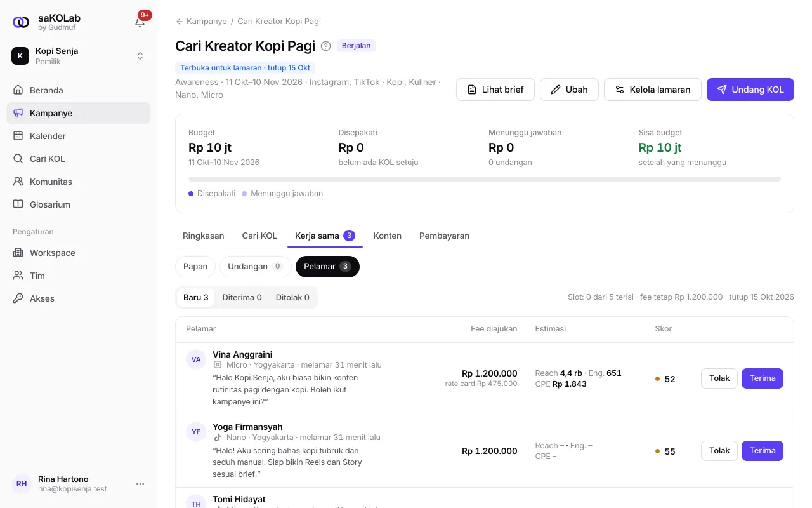This screenshot has width=812, height=508.
Task: Reject Yoga Firmansyah's application
Action: (x=719, y=451)
